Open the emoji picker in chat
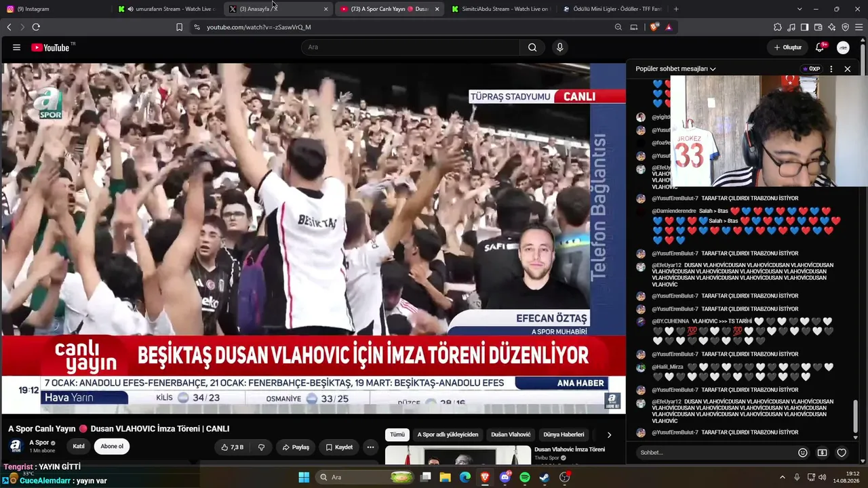The width and height of the screenshot is (868, 488). click(803, 453)
